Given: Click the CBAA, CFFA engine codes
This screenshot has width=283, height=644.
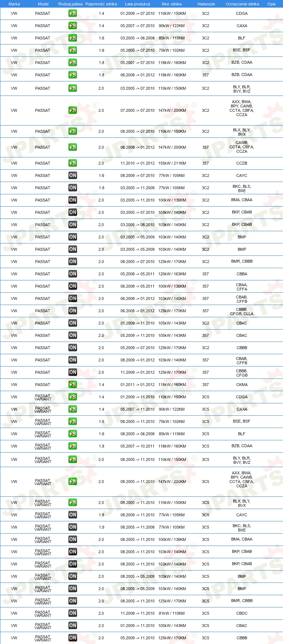Looking at the screenshot, I should (242, 287).
